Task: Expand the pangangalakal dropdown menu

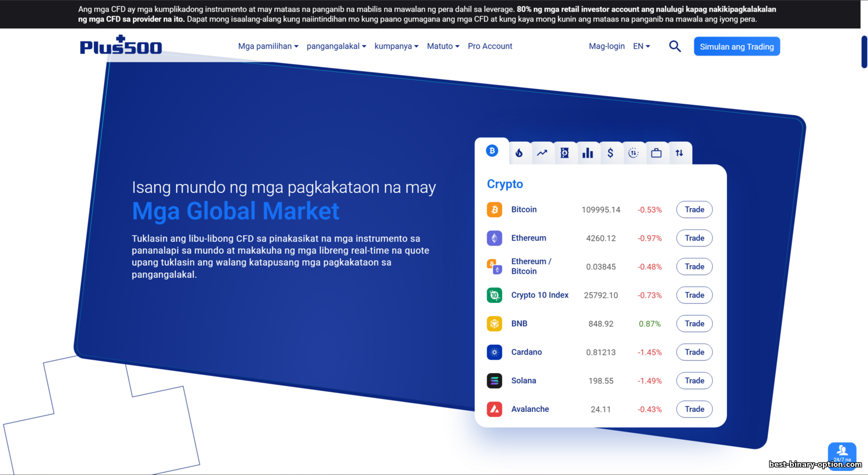Action: 336,46
